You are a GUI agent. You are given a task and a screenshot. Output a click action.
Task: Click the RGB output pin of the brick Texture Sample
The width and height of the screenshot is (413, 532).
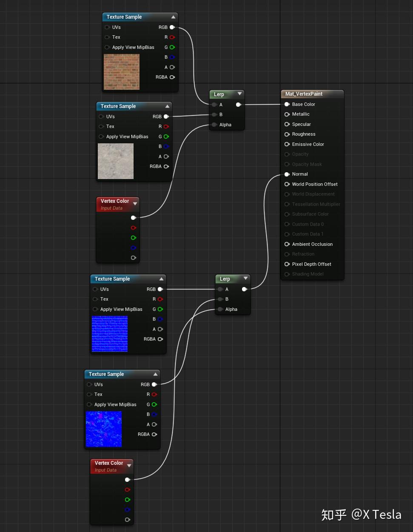pyautogui.click(x=172, y=27)
